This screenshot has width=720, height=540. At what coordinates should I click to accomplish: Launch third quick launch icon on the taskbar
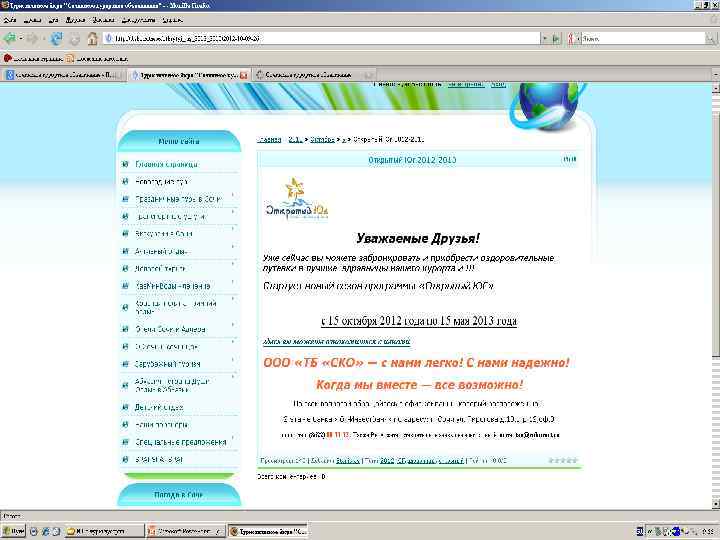coord(56,531)
